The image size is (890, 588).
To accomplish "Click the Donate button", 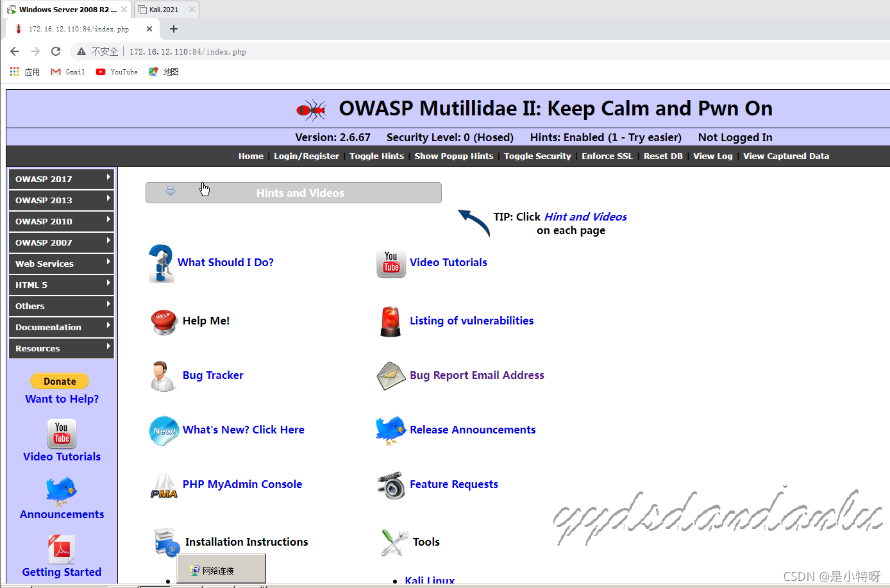I will (x=60, y=382).
